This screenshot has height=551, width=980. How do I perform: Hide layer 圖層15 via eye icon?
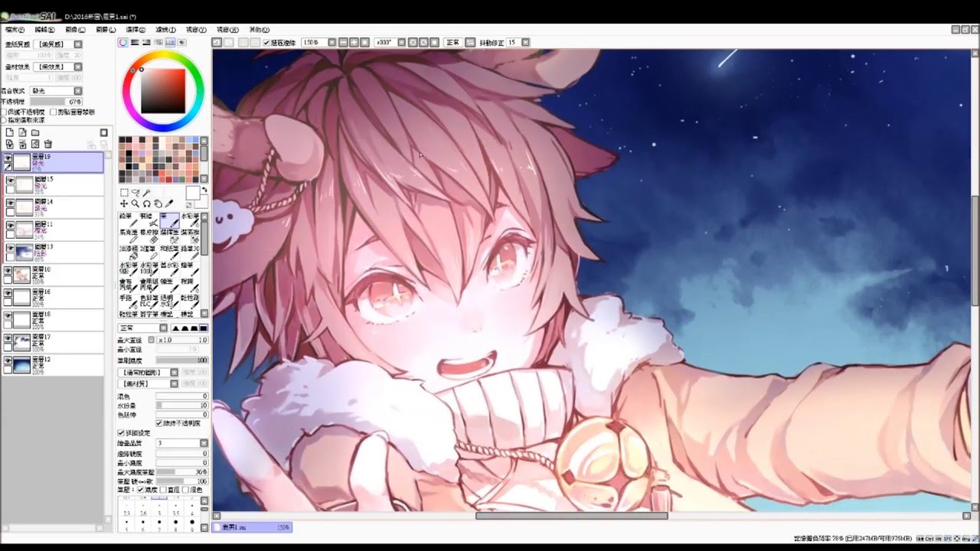pyautogui.click(x=11, y=181)
